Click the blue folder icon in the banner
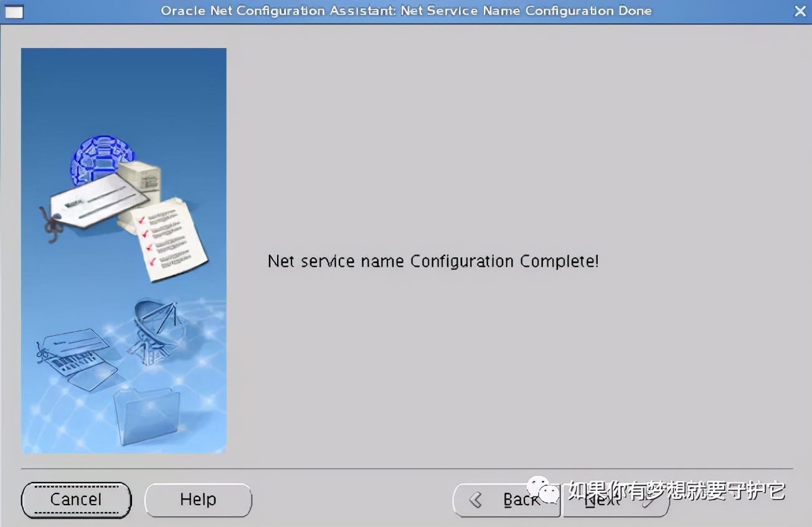The image size is (812, 527). [147, 415]
